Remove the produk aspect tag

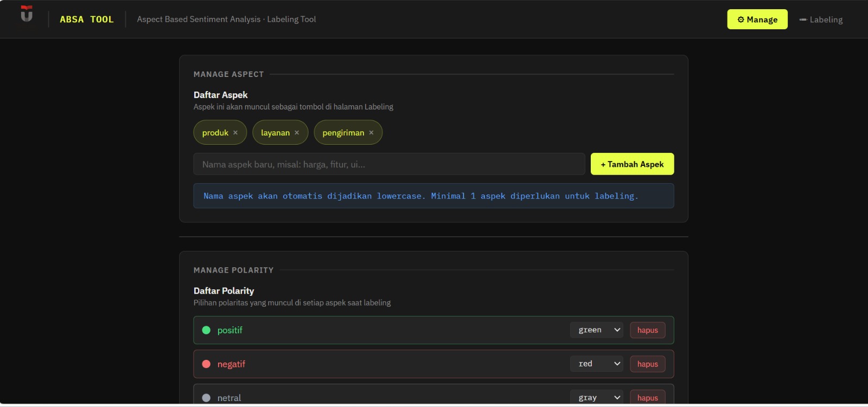click(x=235, y=133)
